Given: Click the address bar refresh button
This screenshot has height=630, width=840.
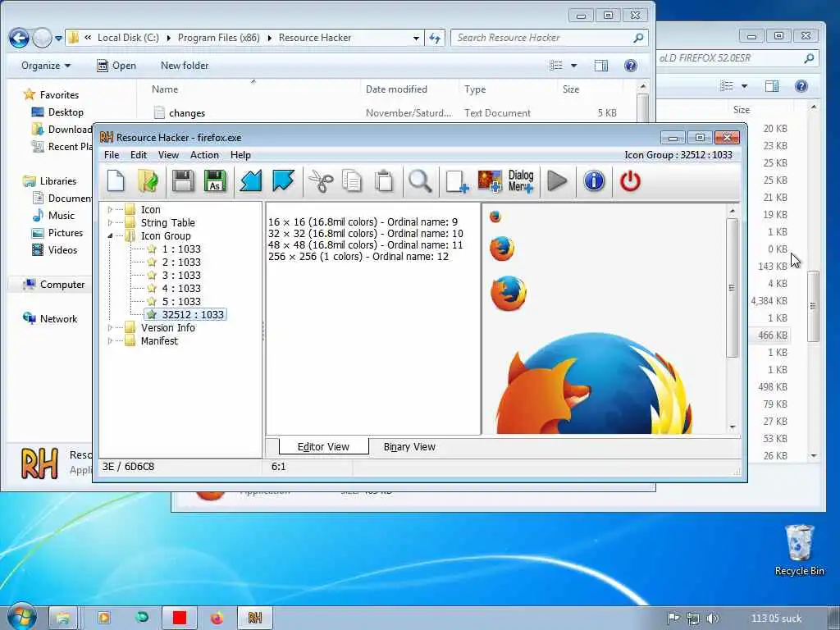Looking at the screenshot, I should [x=435, y=38].
